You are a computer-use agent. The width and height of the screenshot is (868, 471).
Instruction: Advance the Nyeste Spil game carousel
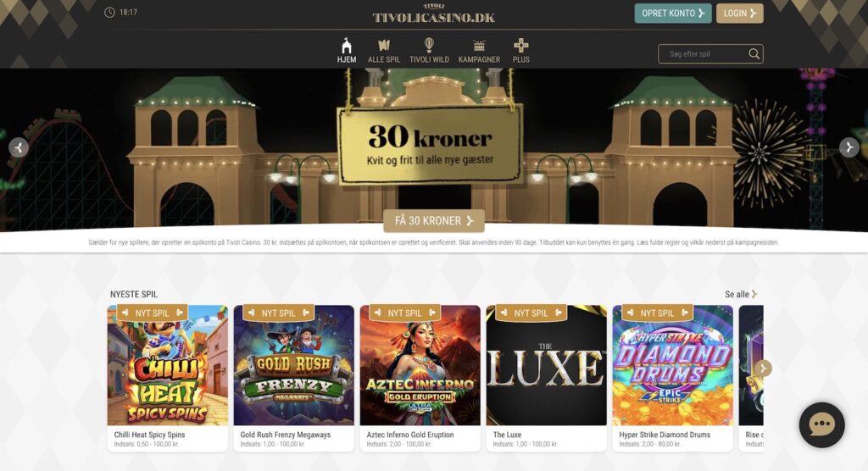tap(763, 368)
